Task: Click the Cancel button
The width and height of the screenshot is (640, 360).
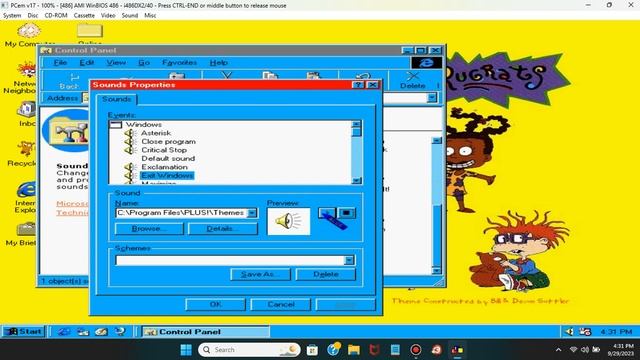Action: [x=281, y=304]
